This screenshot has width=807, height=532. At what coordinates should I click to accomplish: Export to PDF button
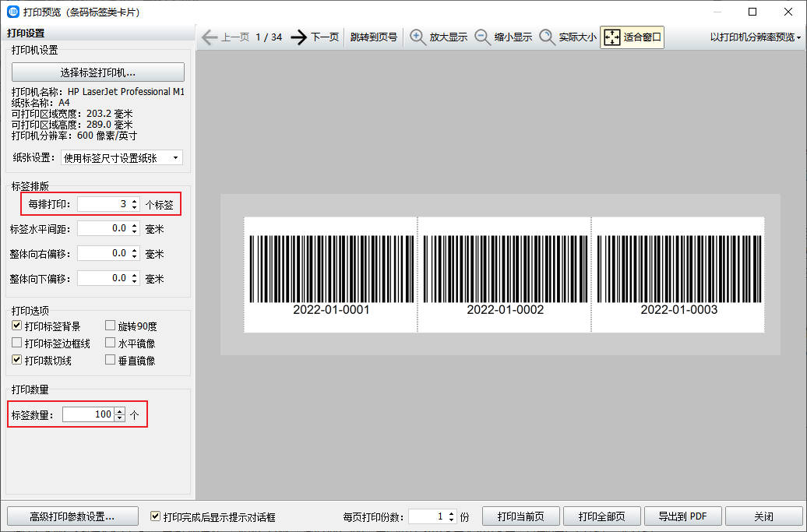coord(683,516)
